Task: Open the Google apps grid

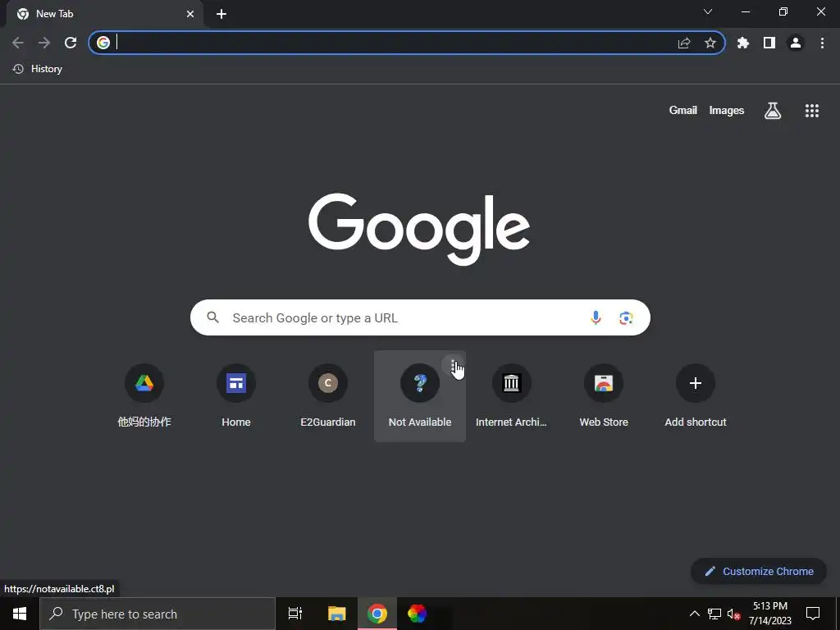Action: [x=811, y=111]
